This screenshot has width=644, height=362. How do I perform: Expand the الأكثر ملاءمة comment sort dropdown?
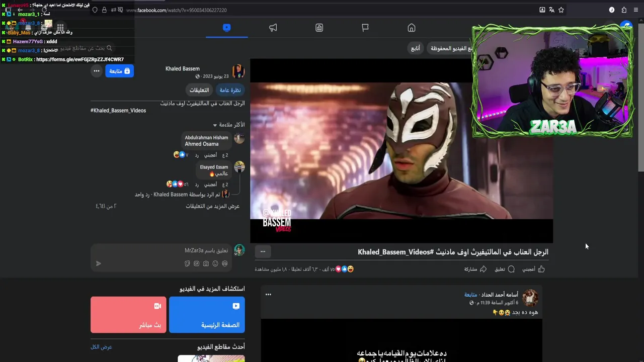229,125
